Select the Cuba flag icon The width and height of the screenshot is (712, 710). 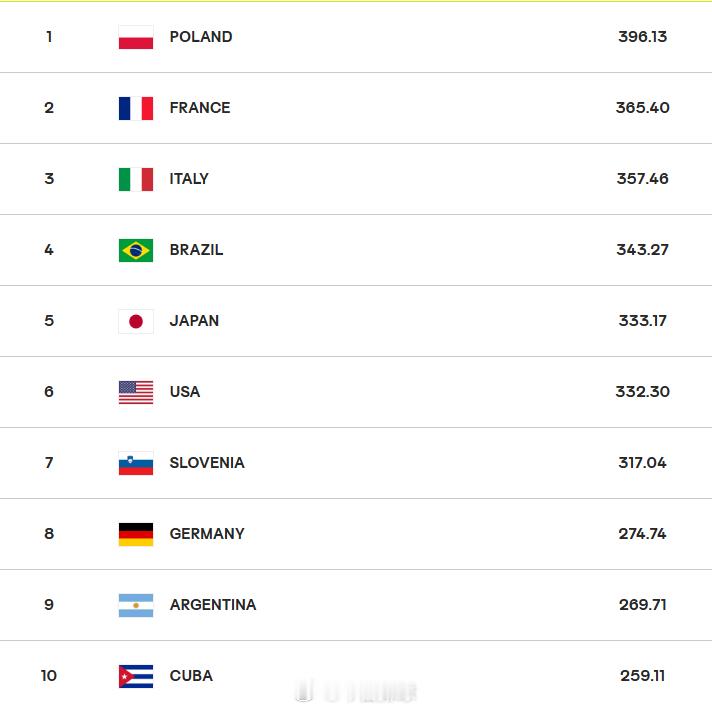coord(136,676)
